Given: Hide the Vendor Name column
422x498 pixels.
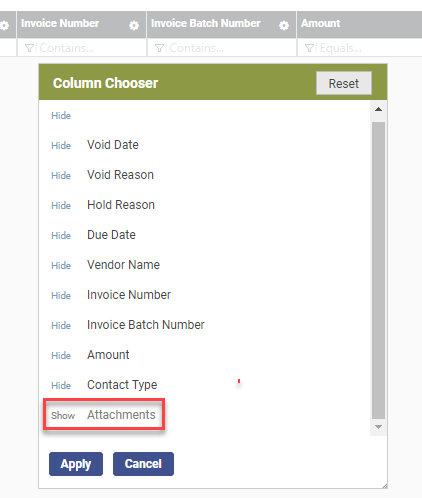Looking at the screenshot, I should click(x=61, y=266).
